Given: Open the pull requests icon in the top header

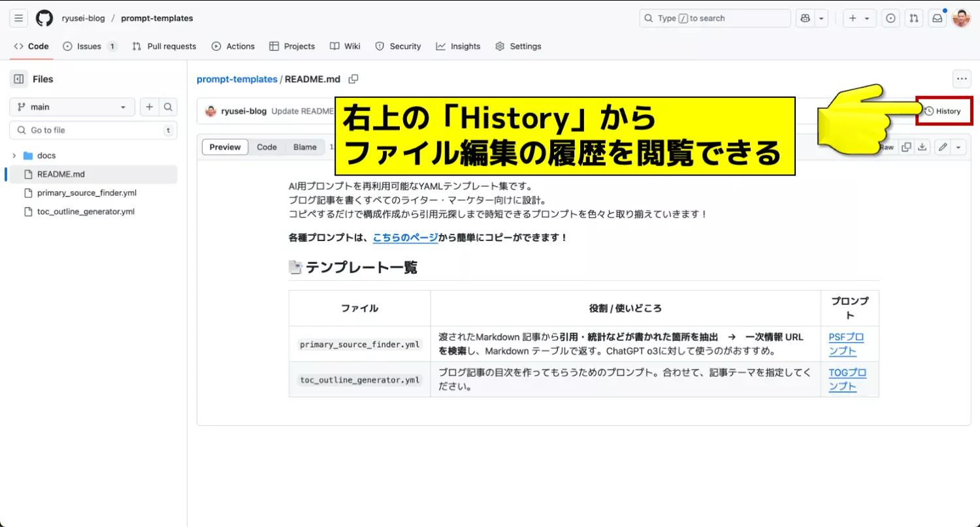Looking at the screenshot, I should click(x=914, y=18).
